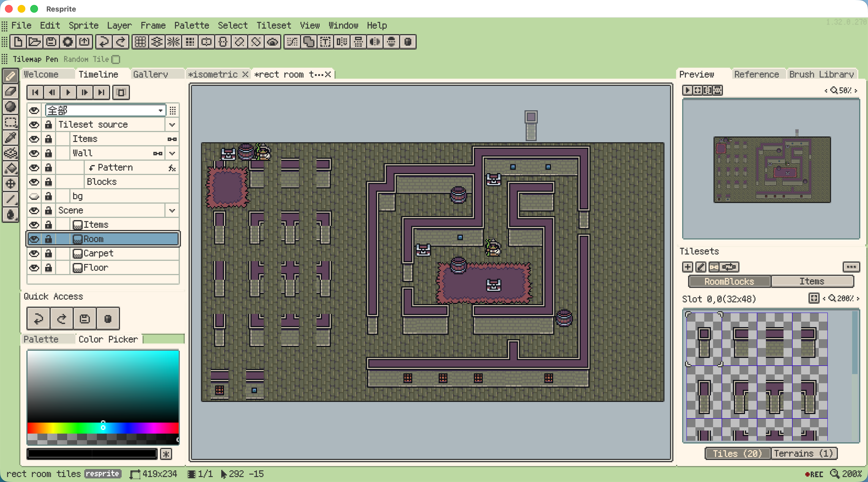This screenshot has width=868, height=482.
Task: Select the Move crosshair tool in toolbox
Action: point(10,184)
